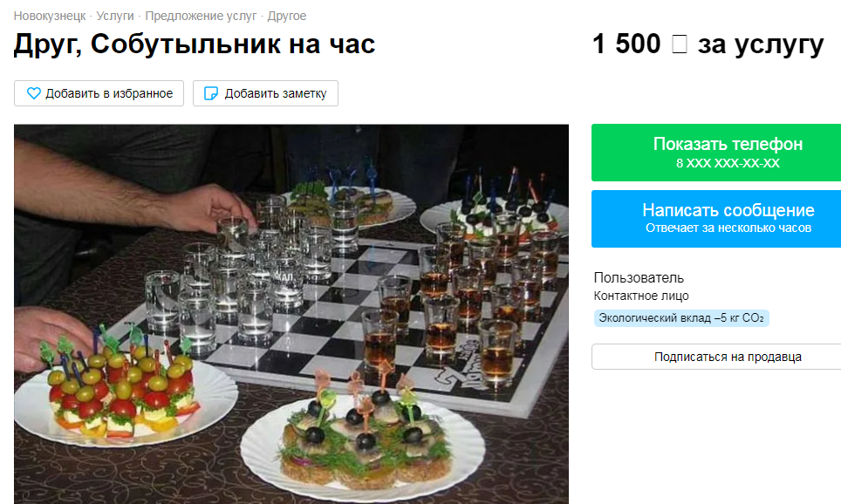Click the Контактное лицо label
The image size is (841, 504).
pos(641,296)
